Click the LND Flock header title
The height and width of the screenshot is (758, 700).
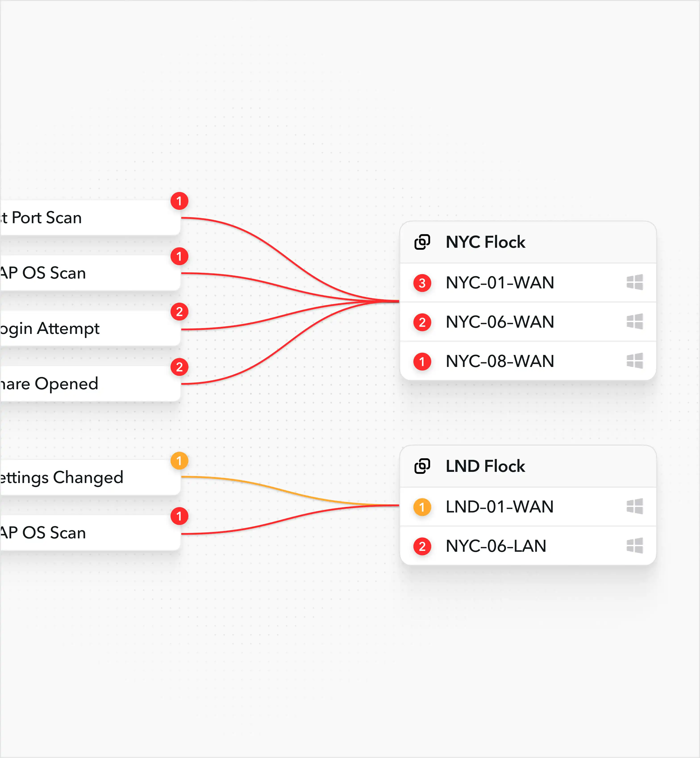(x=485, y=466)
